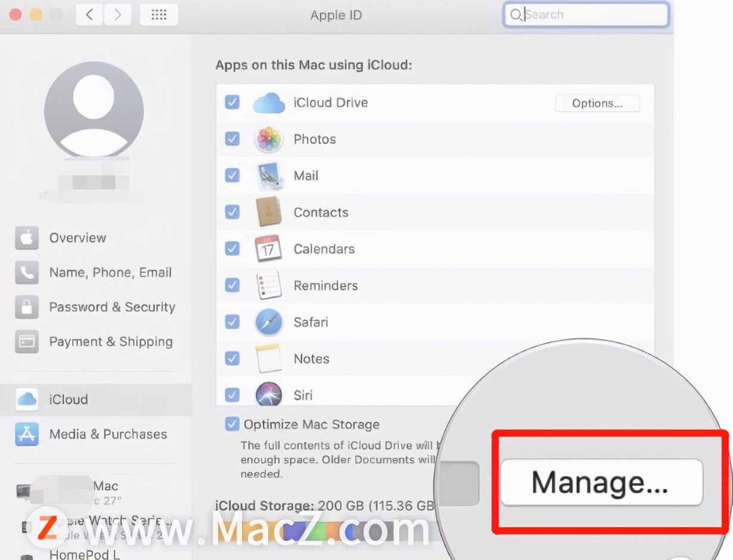The width and height of the screenshot is (733, 560).
Task: Uncheck the Reminders sync option
Action: pos(232,285)
